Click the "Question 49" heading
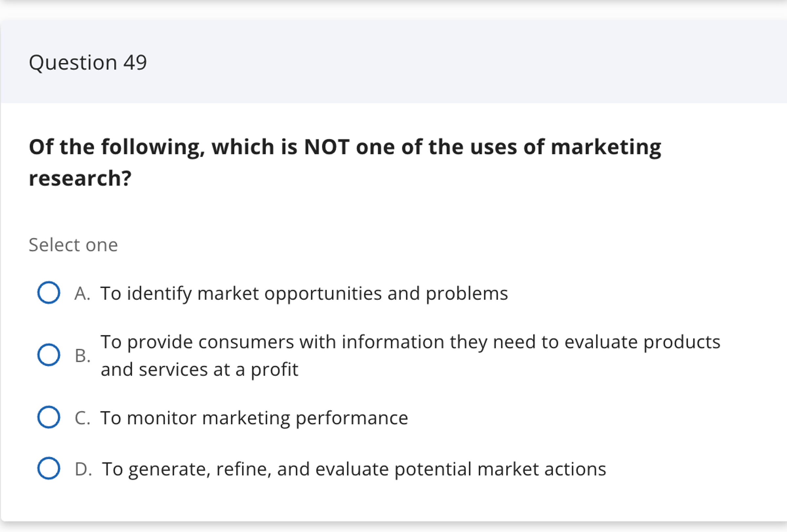This screenshot has height=532, width=787. (88, 62)
